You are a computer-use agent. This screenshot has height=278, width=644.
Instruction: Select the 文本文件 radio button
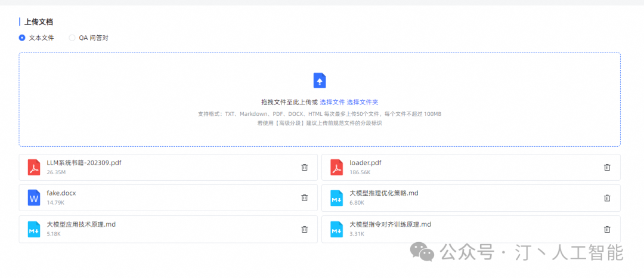22,38
